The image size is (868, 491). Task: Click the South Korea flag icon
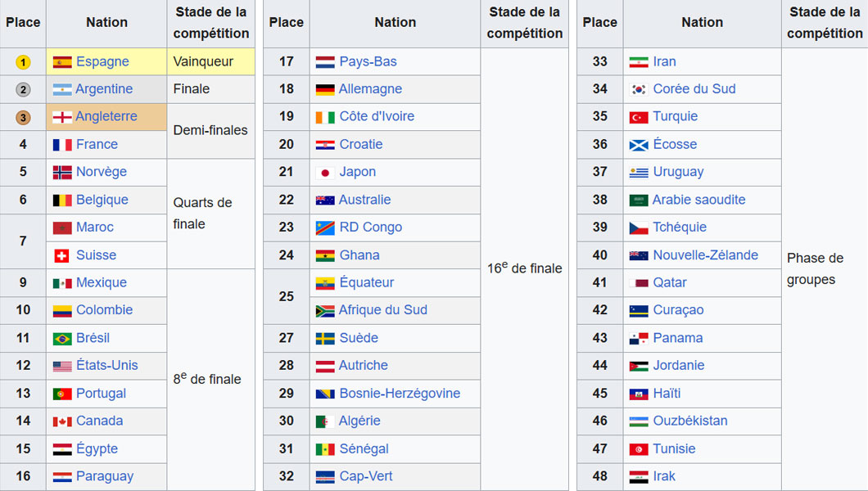coord(639,89)
